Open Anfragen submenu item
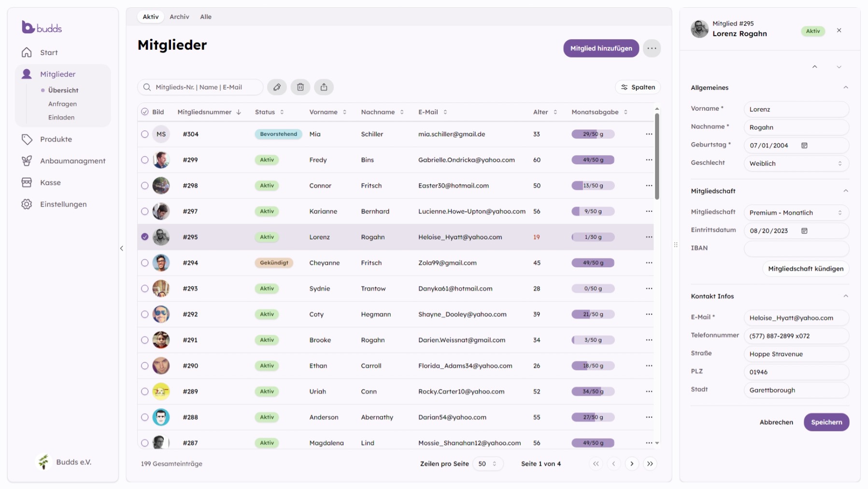 tap(62, 104)
